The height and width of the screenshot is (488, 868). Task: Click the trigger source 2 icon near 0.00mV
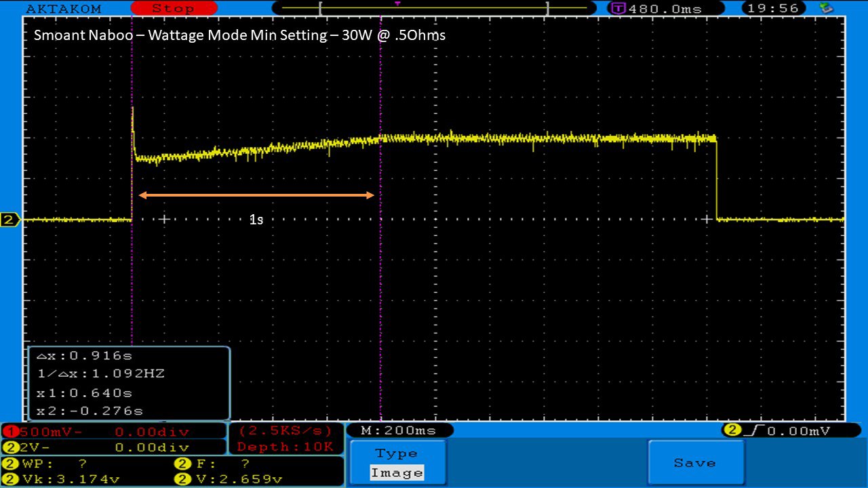(732, 430)
